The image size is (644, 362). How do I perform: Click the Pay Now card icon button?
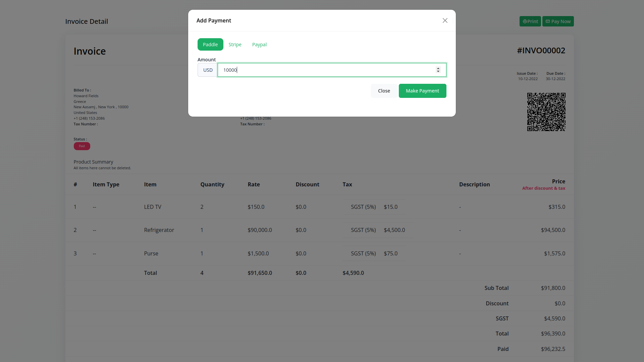pos(558,21)
